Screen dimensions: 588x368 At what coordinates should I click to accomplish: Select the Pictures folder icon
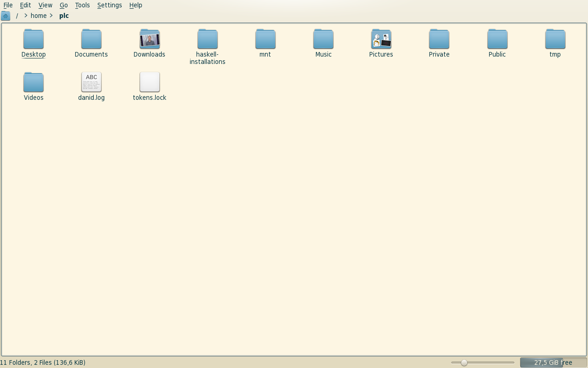coord(381,39)
